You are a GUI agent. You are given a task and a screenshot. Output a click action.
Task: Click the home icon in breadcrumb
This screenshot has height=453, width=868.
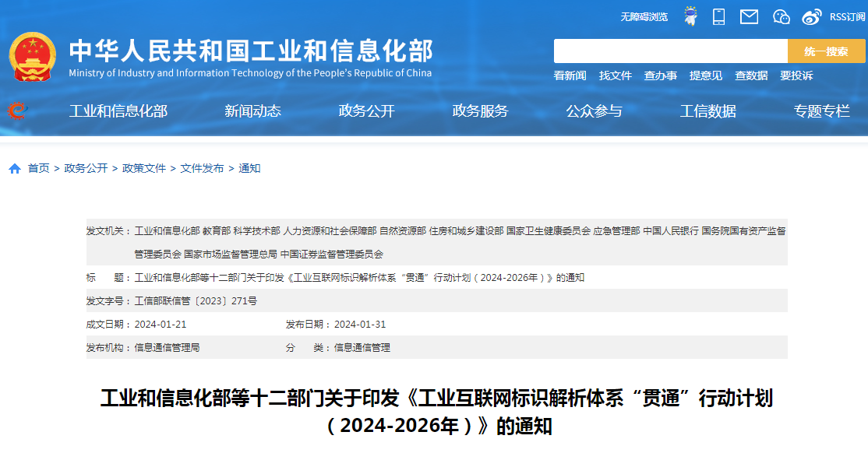pyautogui.click(x=15, y=168)
